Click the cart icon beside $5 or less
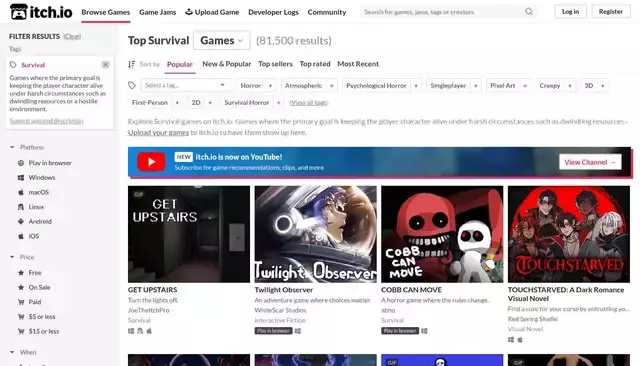This screenshot has height=366, width=640. coord(21,317)
